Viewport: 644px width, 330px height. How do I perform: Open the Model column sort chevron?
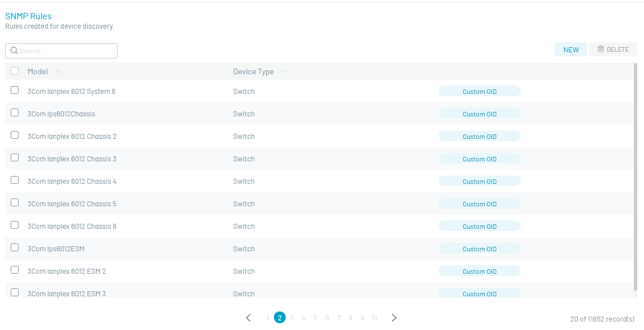pyautogui.click(x=58, y=71)
